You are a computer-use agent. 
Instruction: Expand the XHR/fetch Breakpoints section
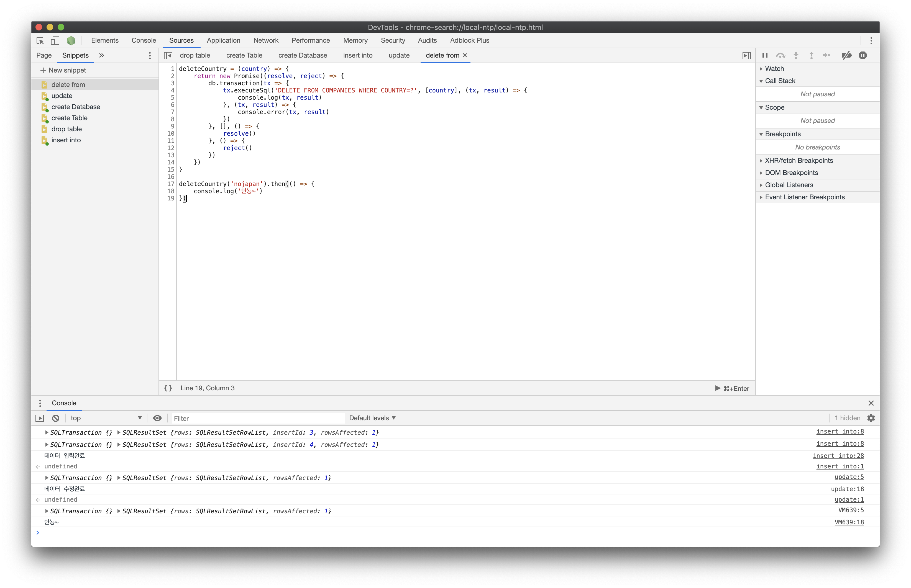tap(799, 161)
